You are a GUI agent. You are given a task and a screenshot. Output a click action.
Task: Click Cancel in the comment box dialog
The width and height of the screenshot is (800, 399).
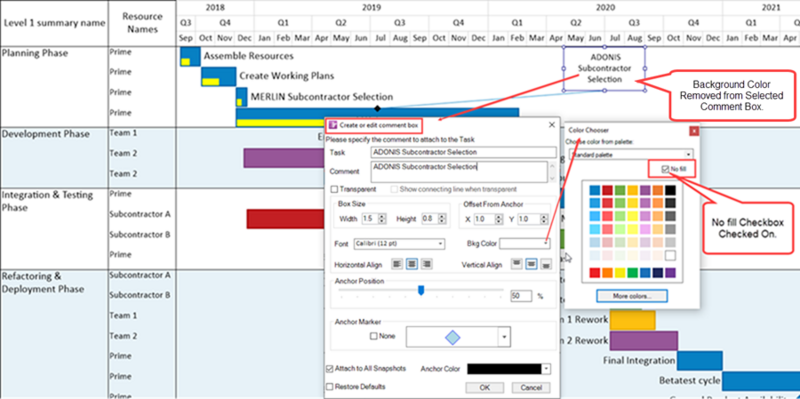(531, 388)
